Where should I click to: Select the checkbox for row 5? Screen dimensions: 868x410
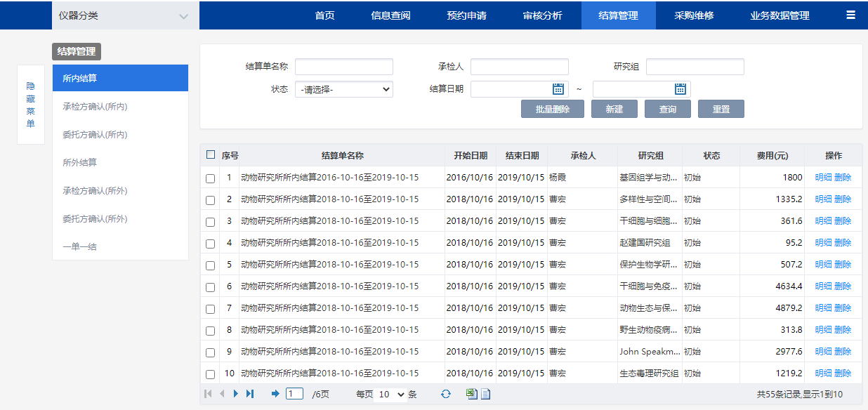(210, 265)
